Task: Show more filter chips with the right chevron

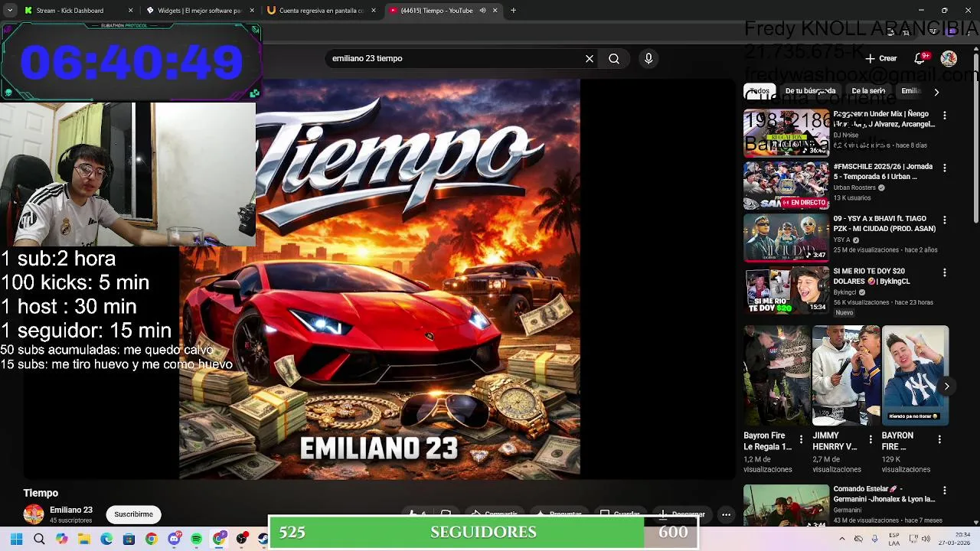Action: (936, 92)
